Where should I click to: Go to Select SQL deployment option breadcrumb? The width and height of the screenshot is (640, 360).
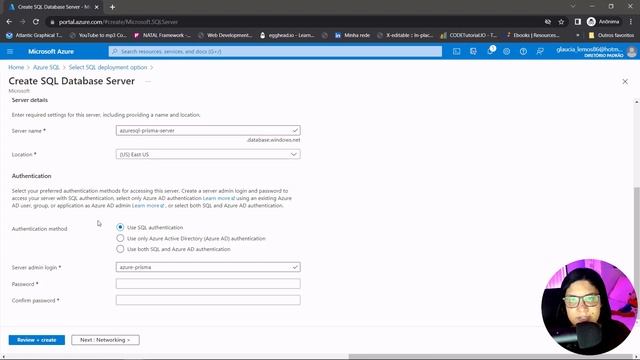click(x=108, y=67)
